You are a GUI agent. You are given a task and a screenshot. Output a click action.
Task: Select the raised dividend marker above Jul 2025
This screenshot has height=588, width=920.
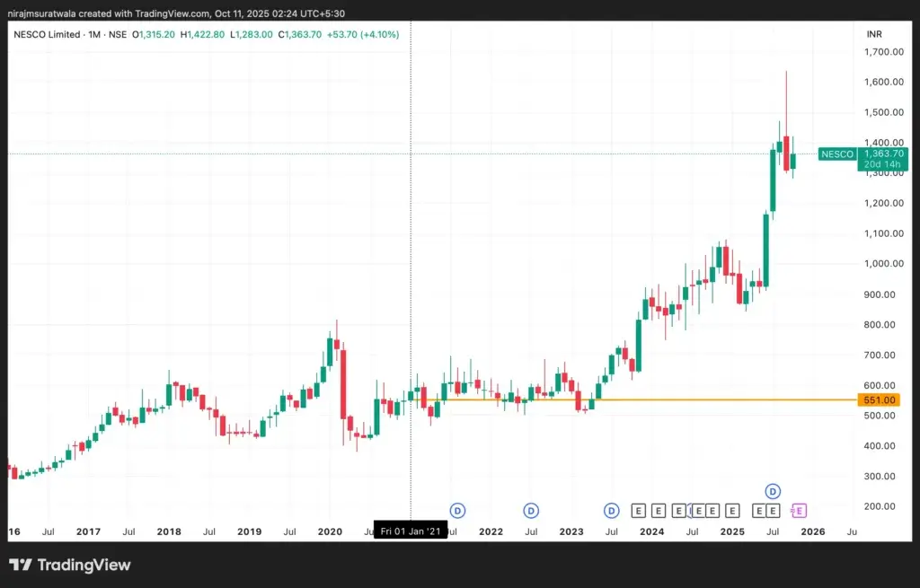(x=774, y=490)
